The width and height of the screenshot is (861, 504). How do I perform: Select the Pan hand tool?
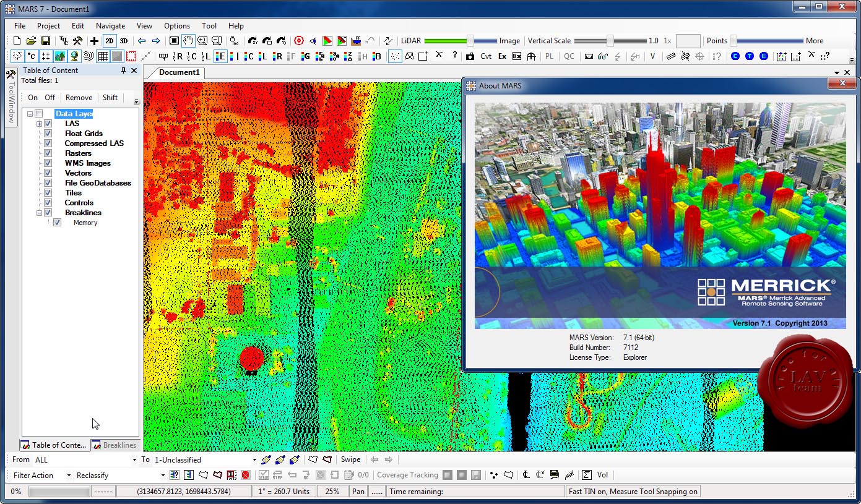[188, 41]
